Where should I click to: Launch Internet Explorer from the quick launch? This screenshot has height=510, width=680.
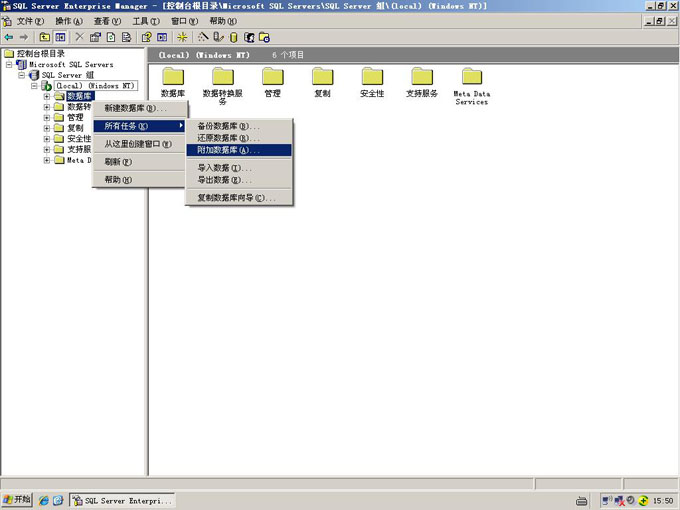tap(44, 500)
